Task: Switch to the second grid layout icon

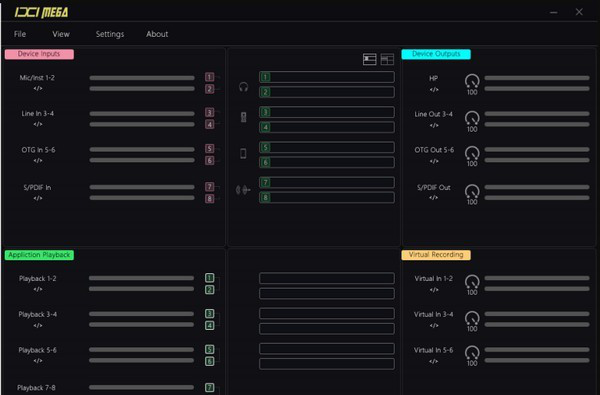Action: pos(387,59)
